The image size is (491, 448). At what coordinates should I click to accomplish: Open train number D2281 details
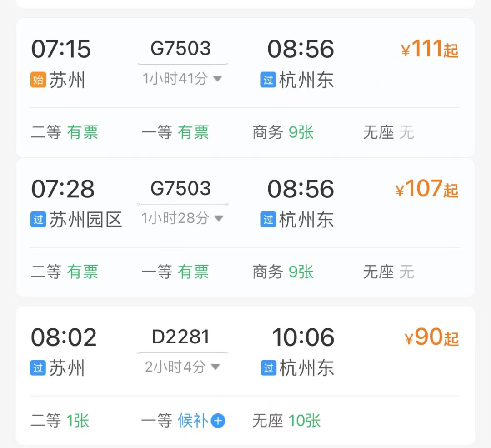coord(181,337)
